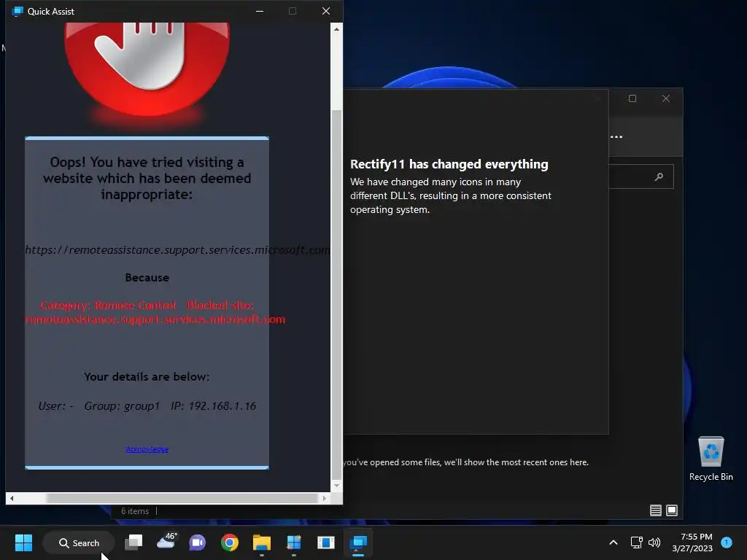Select the Quick Assist taskbar icon
The width and height of the screenshot is (747, 560).
pos(358,542)
